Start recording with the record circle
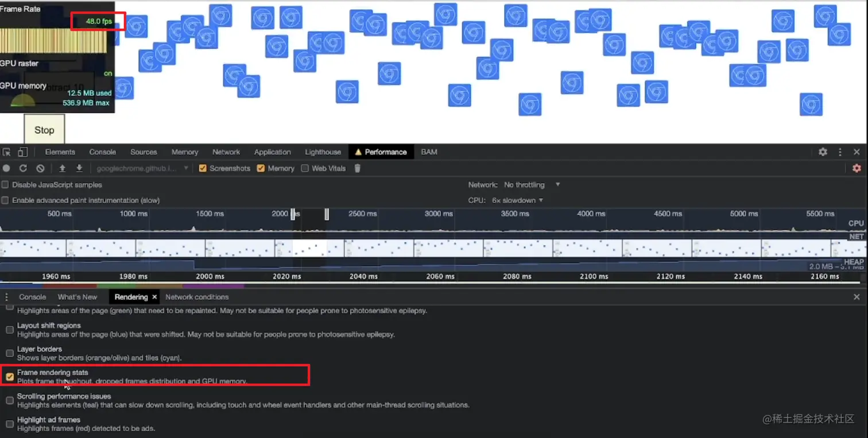 tap(6, 168)
